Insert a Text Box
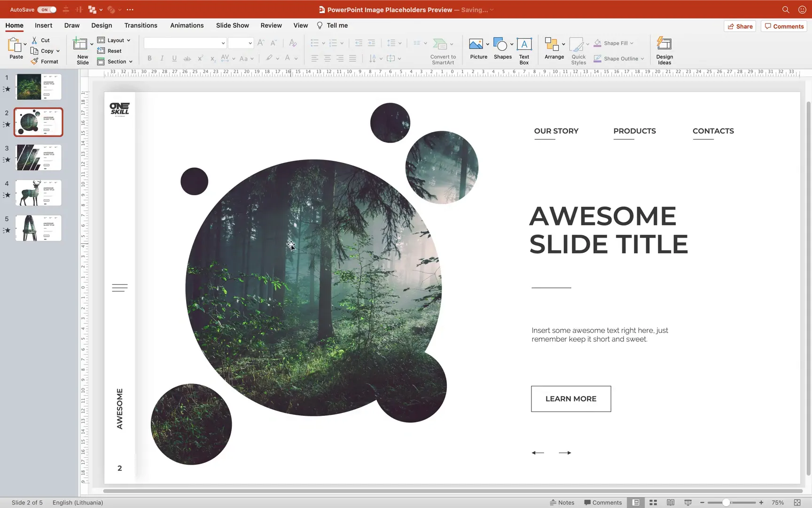 tap(524, 50)
